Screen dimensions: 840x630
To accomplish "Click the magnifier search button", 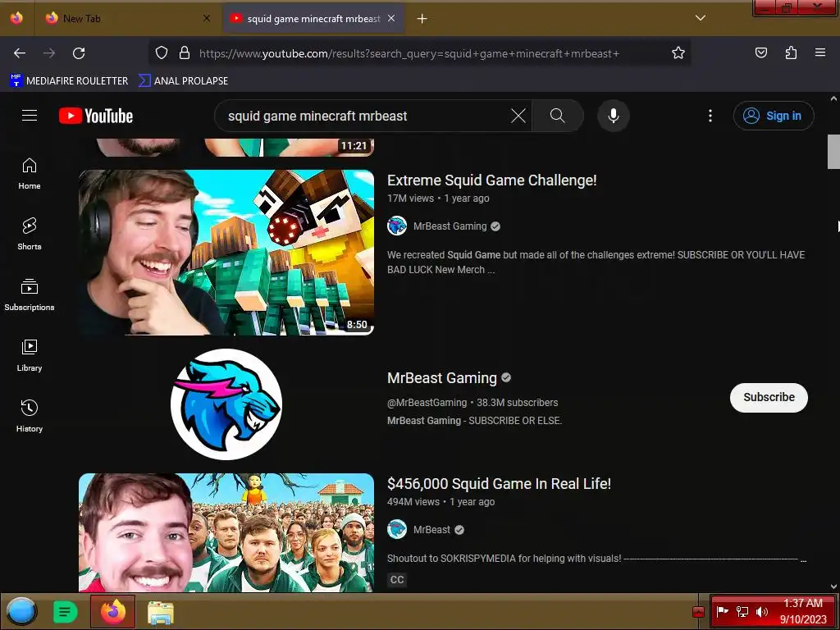I will 557,116.
